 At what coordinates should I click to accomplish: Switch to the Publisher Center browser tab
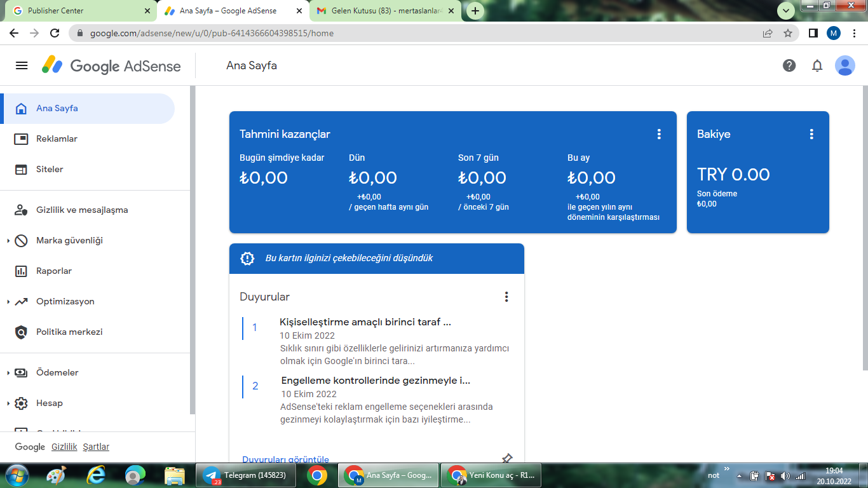coord(80,11)
